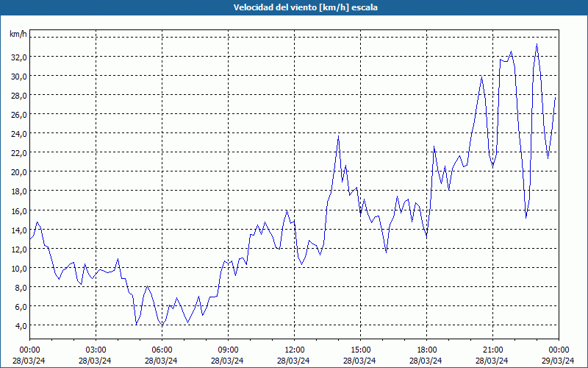Click the '18,0' y-axis label
The image size is (588, 368).
(18, 191)
